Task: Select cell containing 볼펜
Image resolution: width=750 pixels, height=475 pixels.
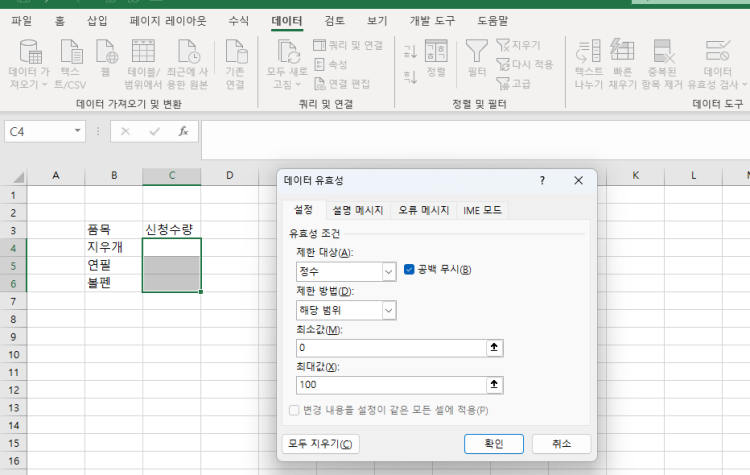Action: [x=114, y=283]
